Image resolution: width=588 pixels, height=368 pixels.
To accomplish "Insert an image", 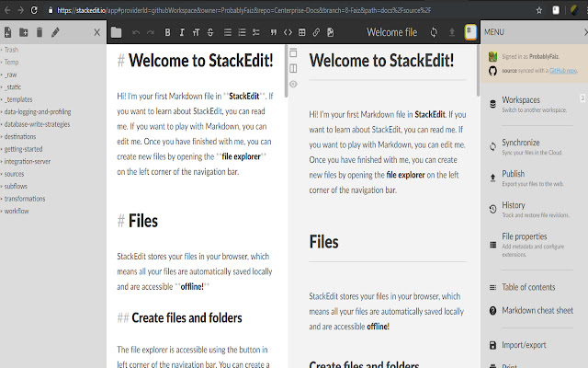I will pyautogui.click(x=331, y=32).
